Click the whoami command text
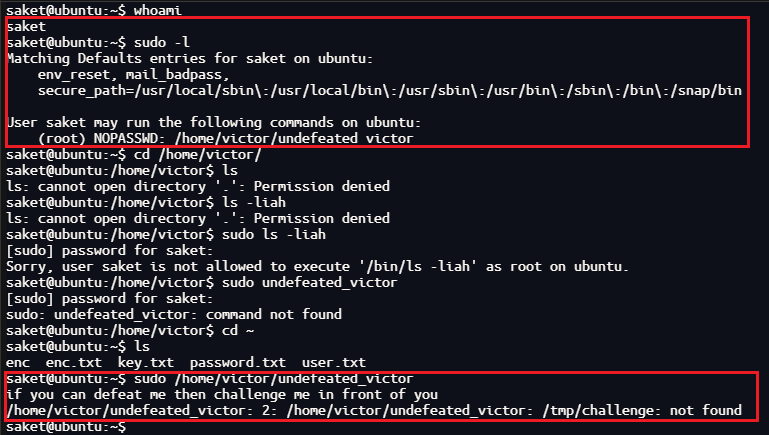This screenshot has height=435, width=769. point(156,9)
